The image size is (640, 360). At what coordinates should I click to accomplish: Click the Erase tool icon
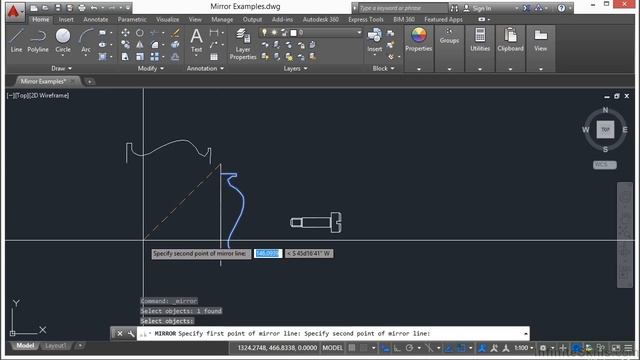click(176, 32)
